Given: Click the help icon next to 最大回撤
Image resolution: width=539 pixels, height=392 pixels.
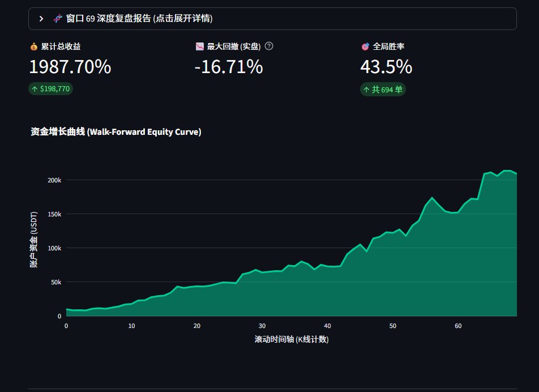Looking at the screenshot, I should 269,46.
